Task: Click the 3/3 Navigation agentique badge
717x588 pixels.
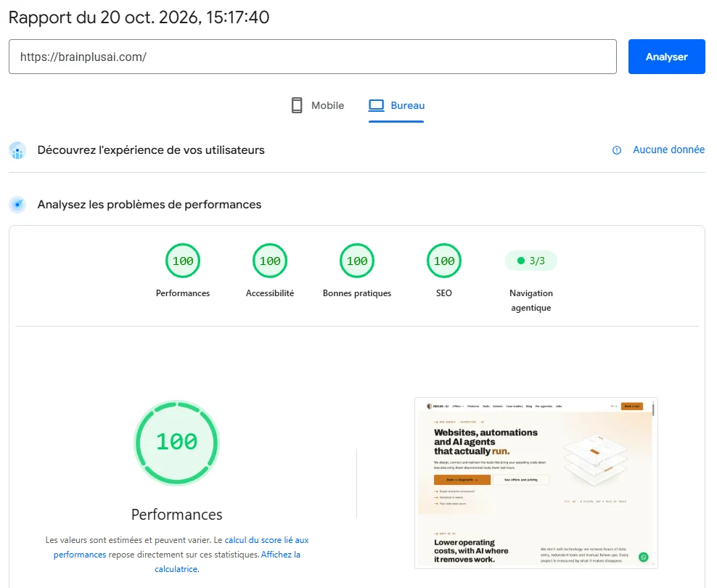Action: tap(531, 261)
